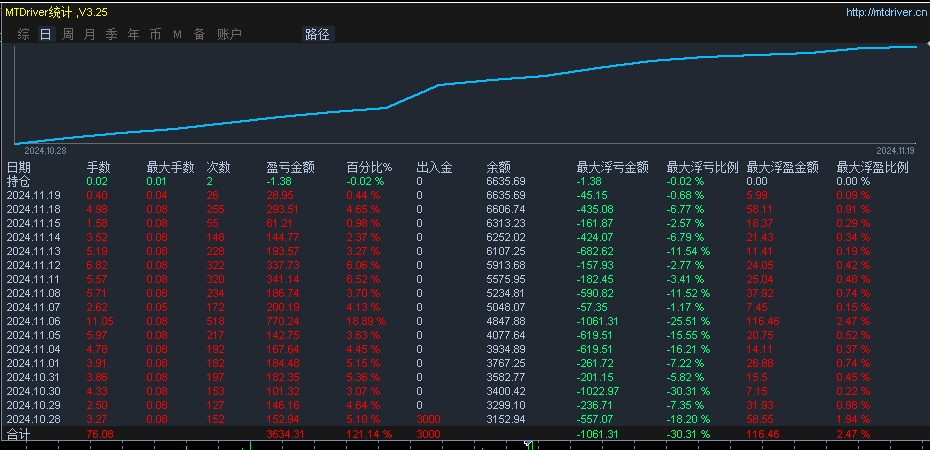The height and width of the screenshot is (450, 930).
Task: Select the 日 daily statistics tab
Action: click(x=46, y=34)
